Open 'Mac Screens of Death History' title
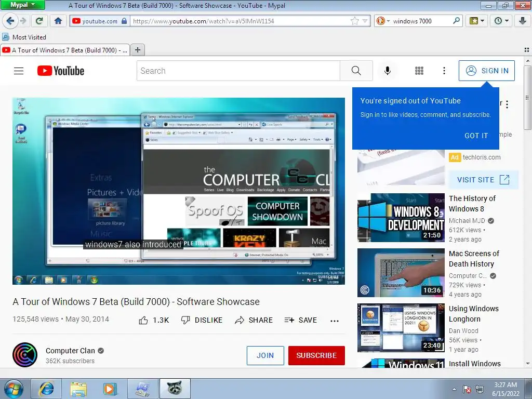This screenshot has height=399, width=532. tap(474, 259)
